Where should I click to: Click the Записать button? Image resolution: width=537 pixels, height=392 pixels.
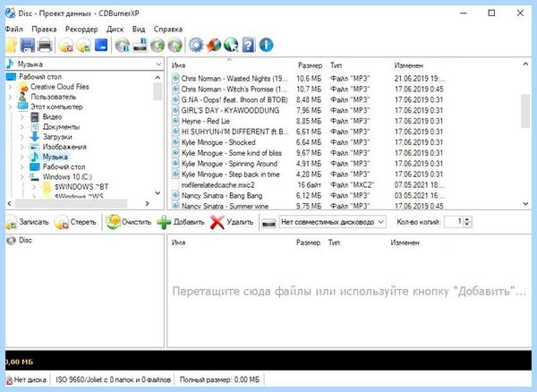[27, 222]
